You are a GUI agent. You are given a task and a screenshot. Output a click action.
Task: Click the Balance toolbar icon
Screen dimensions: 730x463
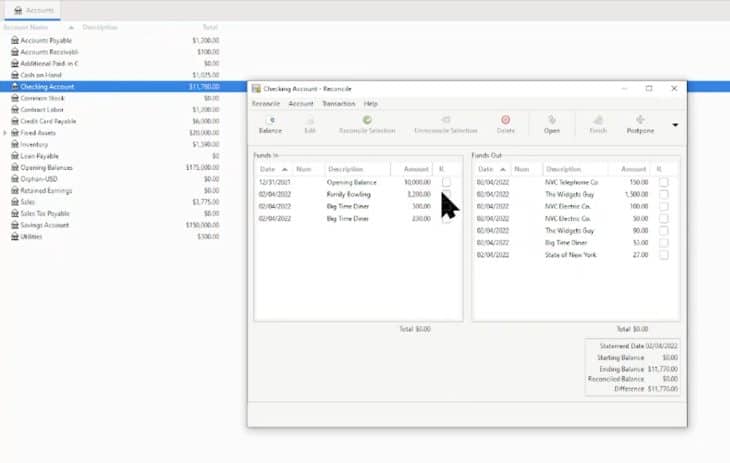pos(270,124)
